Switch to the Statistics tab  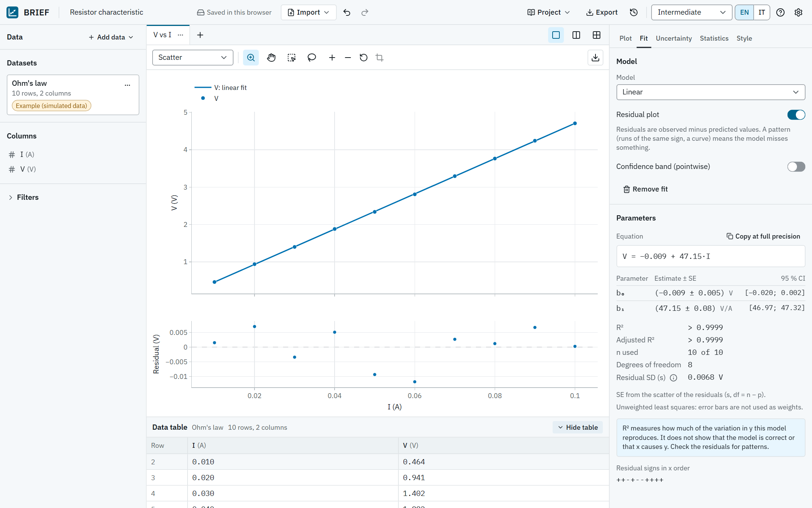(714, 38)
